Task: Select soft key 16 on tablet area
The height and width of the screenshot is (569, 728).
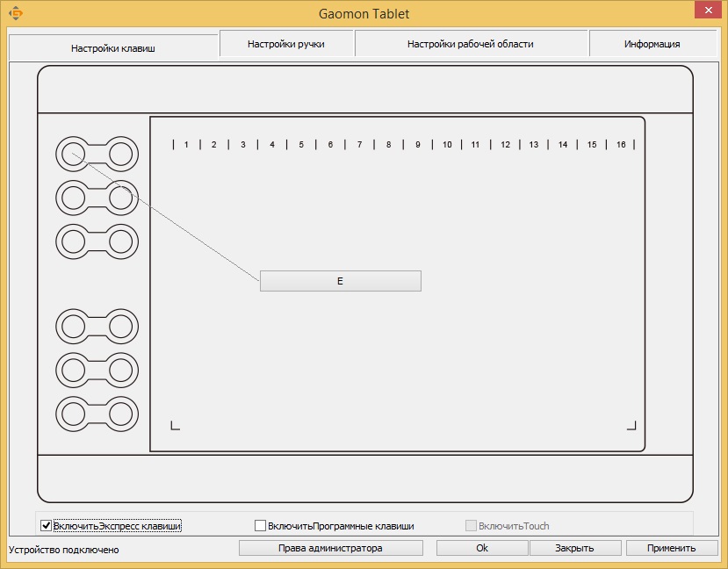Action: (x=621, y=144)
